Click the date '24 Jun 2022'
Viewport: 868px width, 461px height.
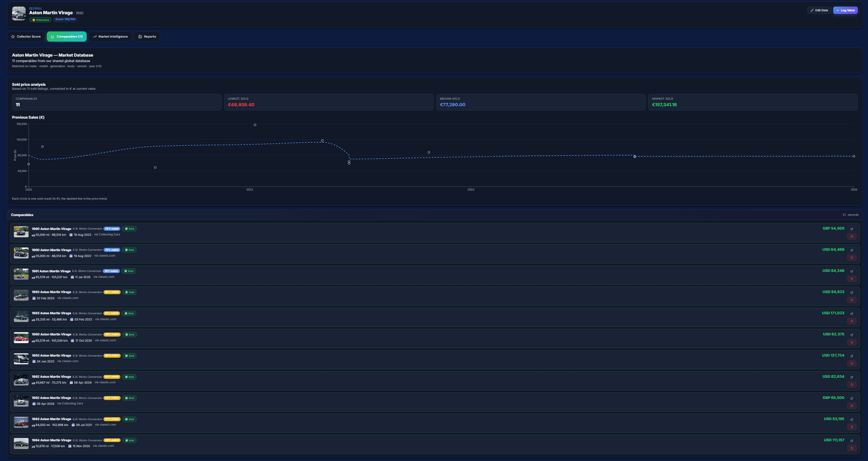[x=45, y=361]
